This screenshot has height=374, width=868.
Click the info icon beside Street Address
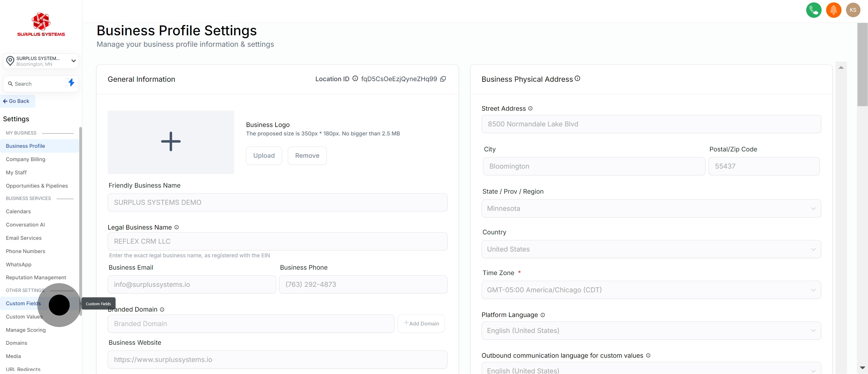(530, 108)
